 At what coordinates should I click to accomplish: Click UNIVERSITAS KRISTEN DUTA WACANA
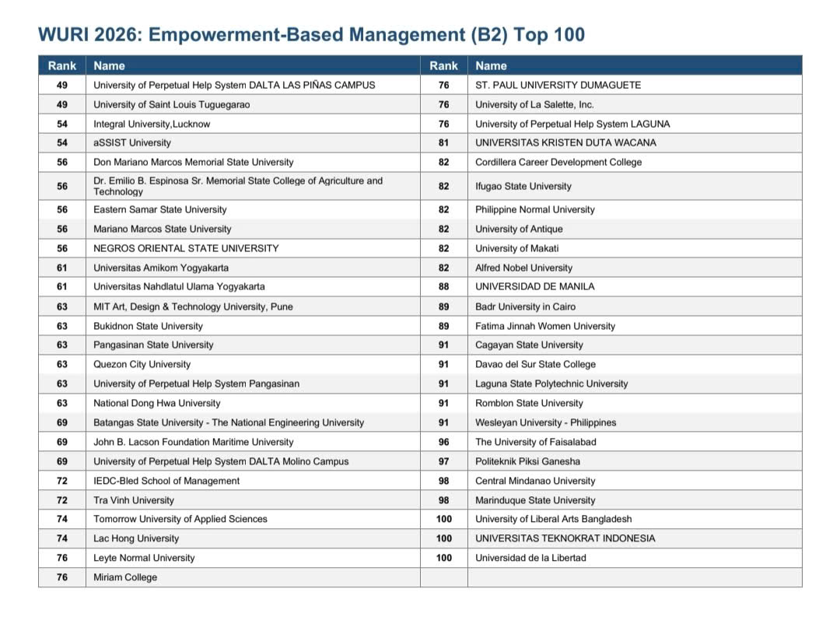(x=565, y=143)
